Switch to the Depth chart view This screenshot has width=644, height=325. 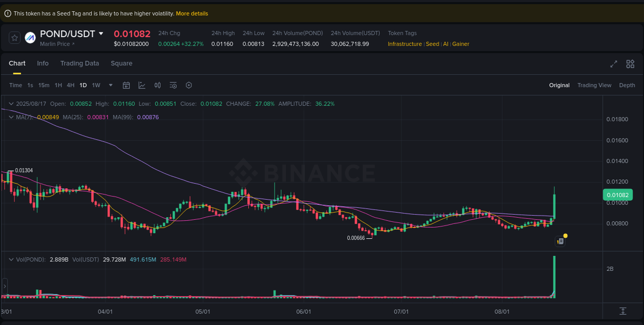click(627, 85)
